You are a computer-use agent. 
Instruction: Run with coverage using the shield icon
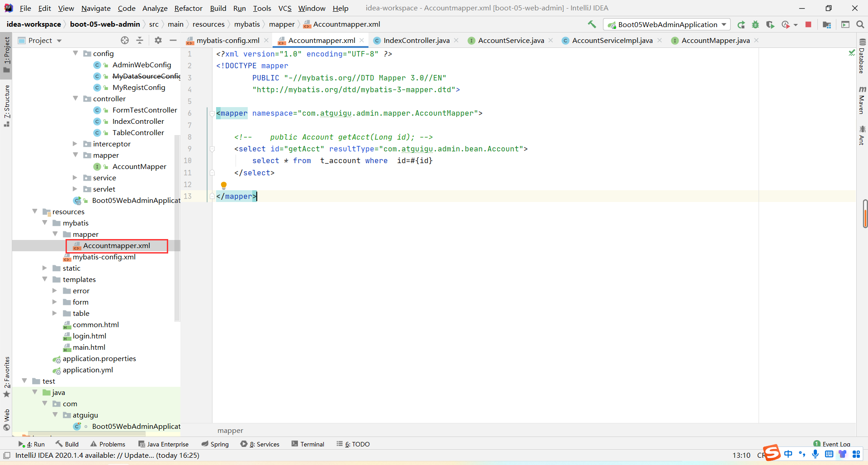click(770, 25)
